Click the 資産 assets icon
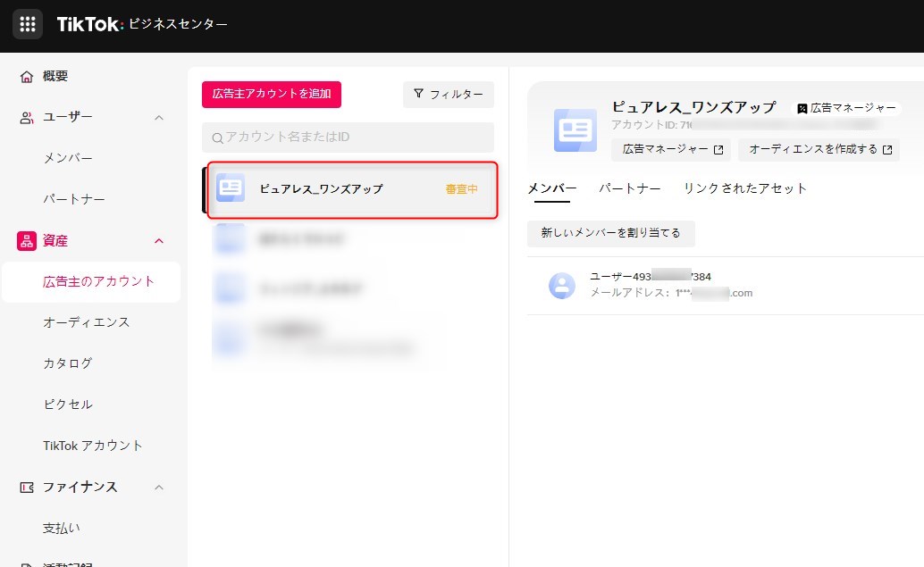 pos(27,240)
